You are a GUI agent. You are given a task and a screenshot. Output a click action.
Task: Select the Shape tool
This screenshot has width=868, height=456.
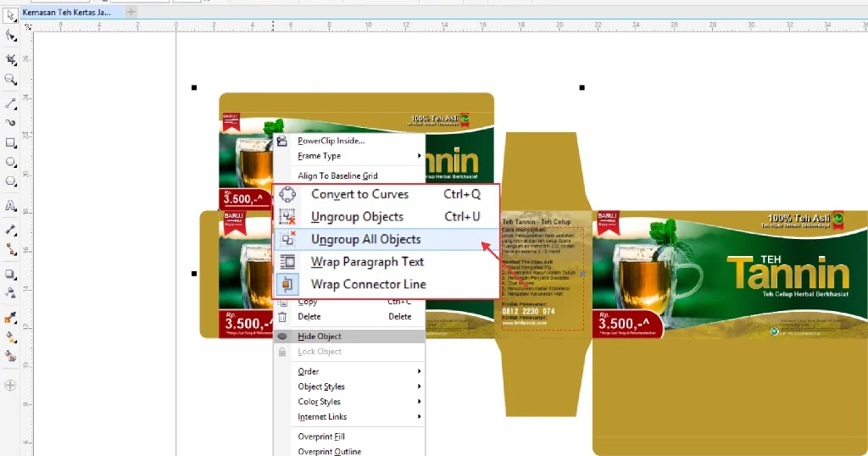10,36
